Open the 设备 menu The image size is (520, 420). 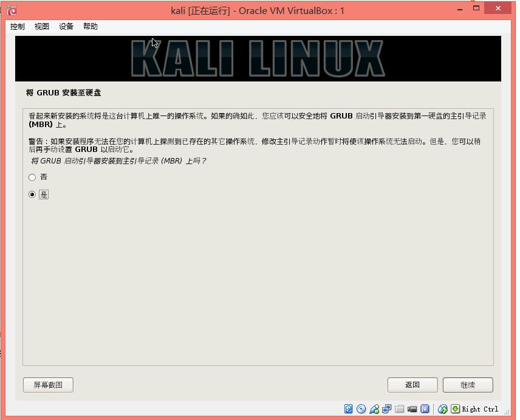pos(66,27)
